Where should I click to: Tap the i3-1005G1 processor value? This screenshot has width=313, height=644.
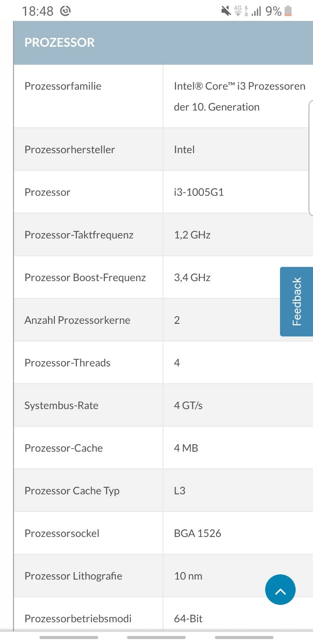tap(199, 192)
